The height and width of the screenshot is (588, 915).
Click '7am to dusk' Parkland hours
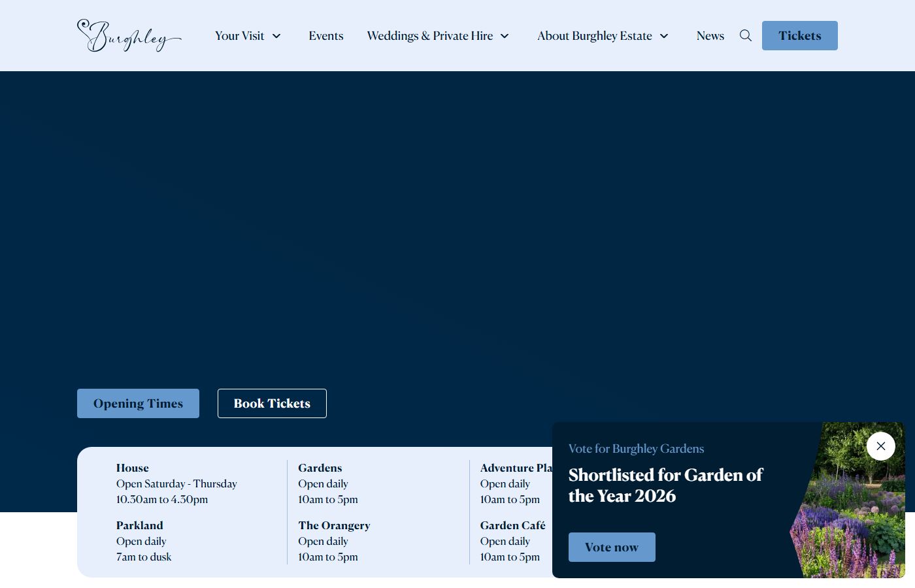144,557
